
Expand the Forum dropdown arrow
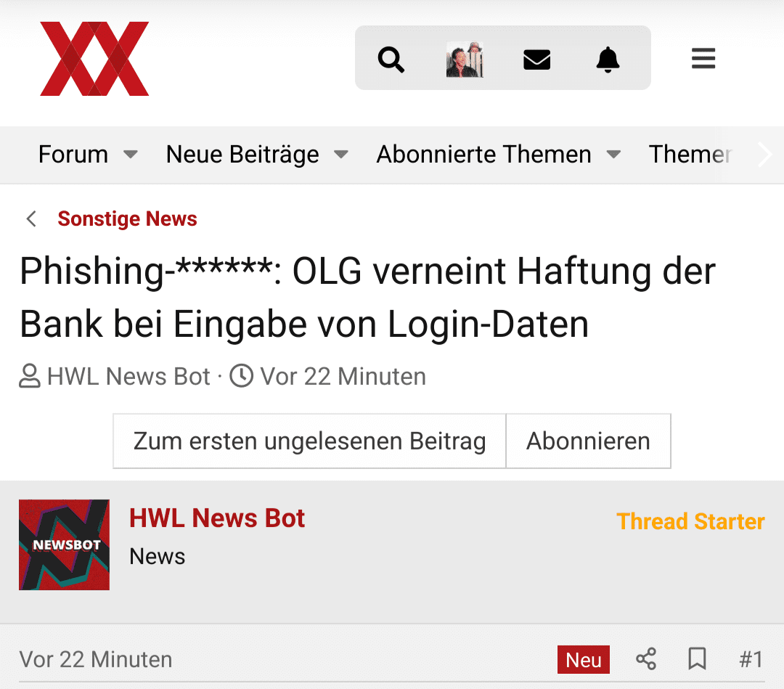click(x=131, y=154)
